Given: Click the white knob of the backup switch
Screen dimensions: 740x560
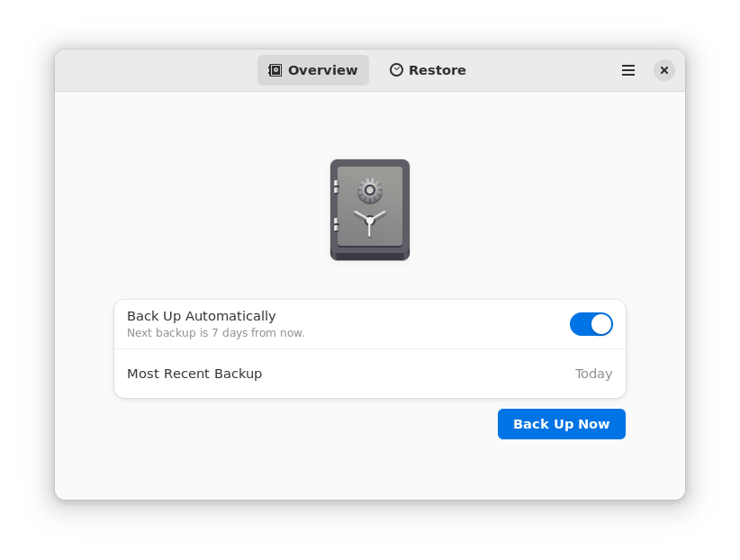Looking at the screenshot, I should pyautogui.click(x=601, y=324).
